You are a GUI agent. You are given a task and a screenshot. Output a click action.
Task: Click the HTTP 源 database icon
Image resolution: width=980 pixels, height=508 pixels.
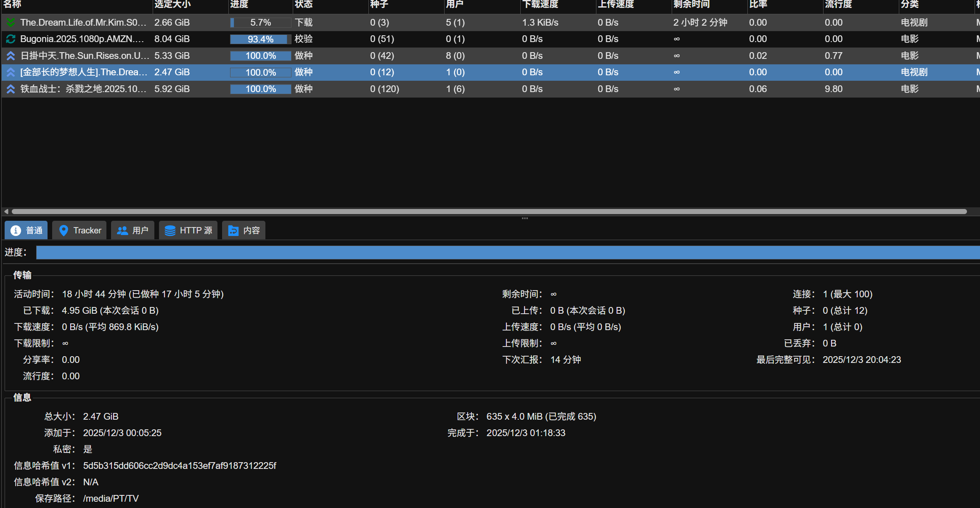170,230
